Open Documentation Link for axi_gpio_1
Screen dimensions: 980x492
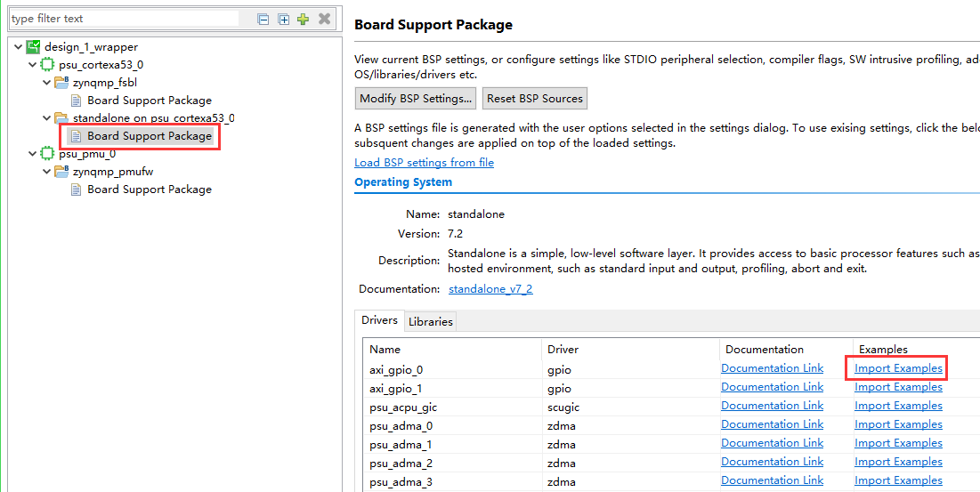pos(772,387)
